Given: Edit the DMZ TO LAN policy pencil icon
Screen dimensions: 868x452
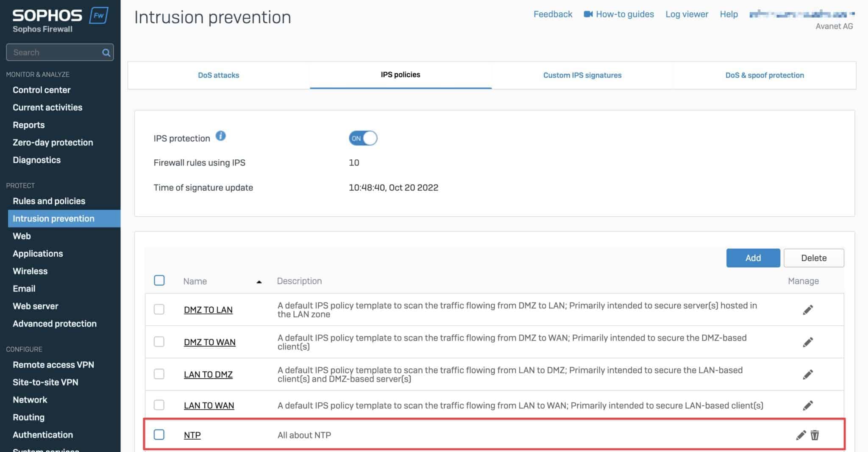Looking at the screenshot, I should (x=807, y=309).
